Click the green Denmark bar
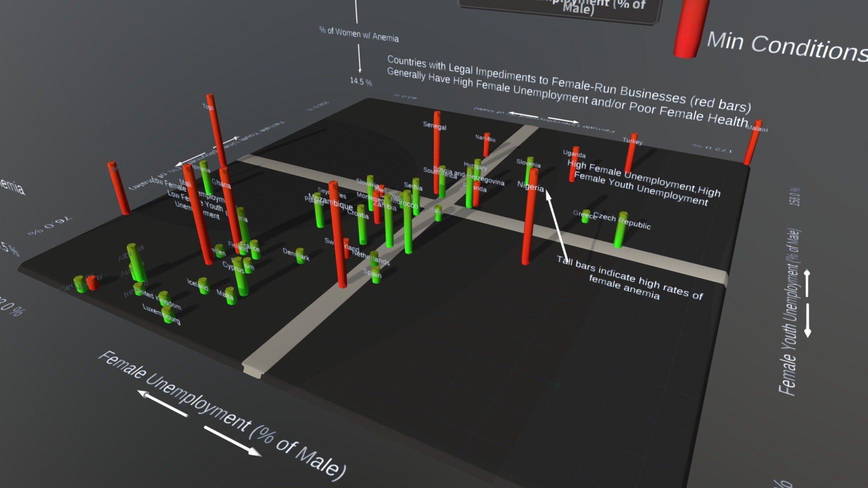The height and width of the screenshot is (488, 868). coord(301,256)
